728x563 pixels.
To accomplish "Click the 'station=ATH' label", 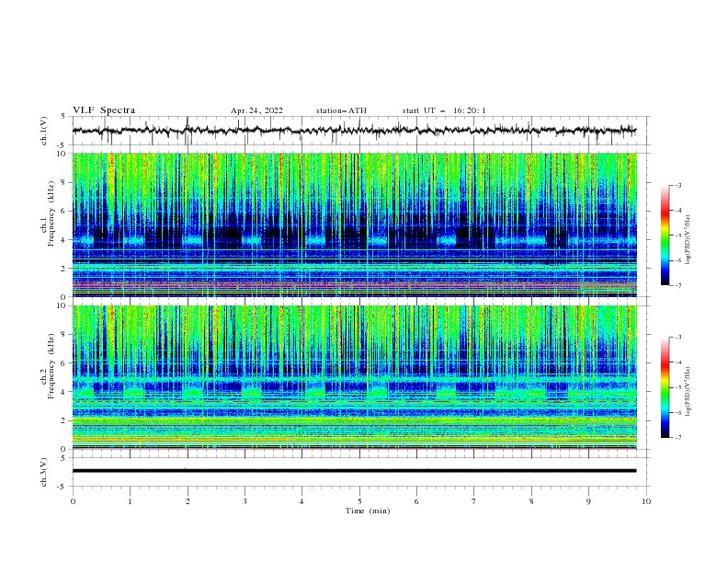I will pos(341,110).
